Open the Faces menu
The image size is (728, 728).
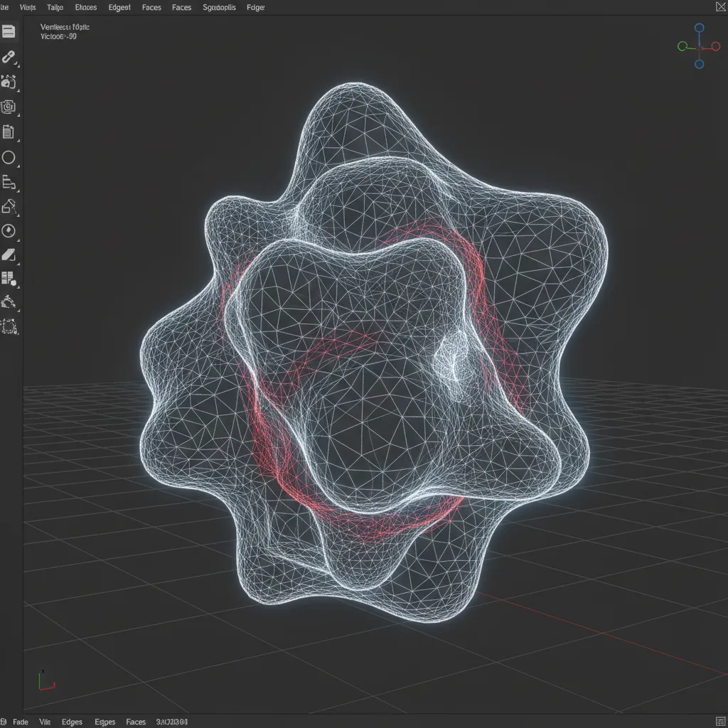click(x=151, y=7)
